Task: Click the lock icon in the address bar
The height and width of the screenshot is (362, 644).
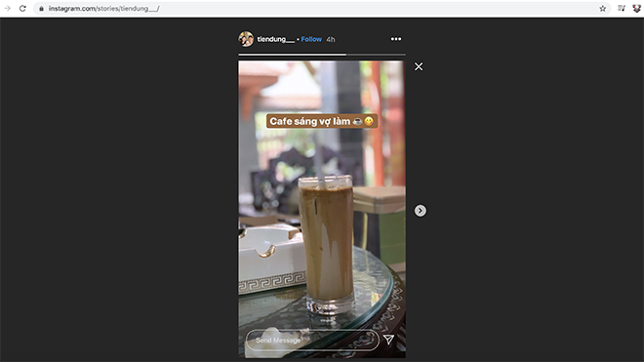Action: point(41,8)
